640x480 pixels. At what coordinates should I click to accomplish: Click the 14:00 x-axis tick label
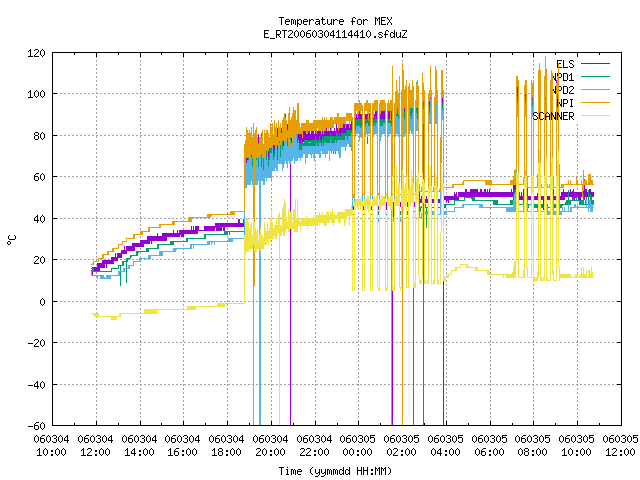(x=139, y=446)
